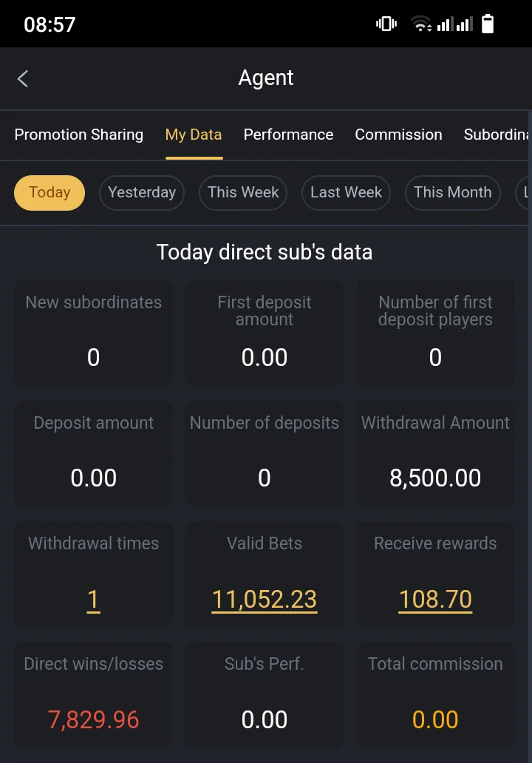Screen dimensions: 532x763
Task: Tap the Wi-Fi status icon
Action: 422,24
